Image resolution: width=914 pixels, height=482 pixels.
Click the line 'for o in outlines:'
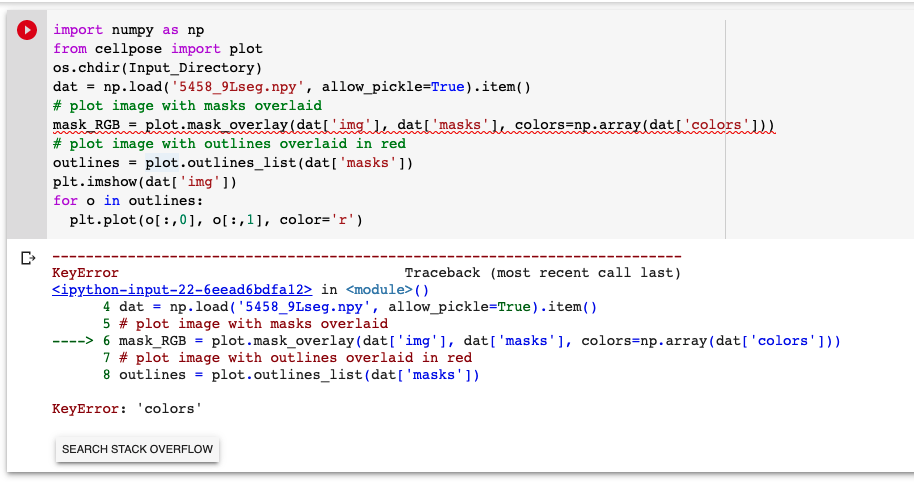pyautogui.click(x=128, y=200)
